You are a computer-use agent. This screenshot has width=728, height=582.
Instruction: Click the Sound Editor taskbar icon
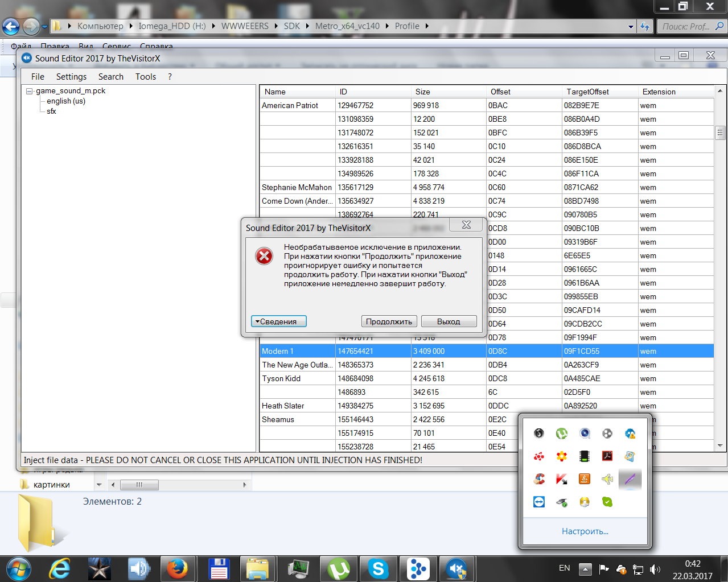(x=456, y=568)
